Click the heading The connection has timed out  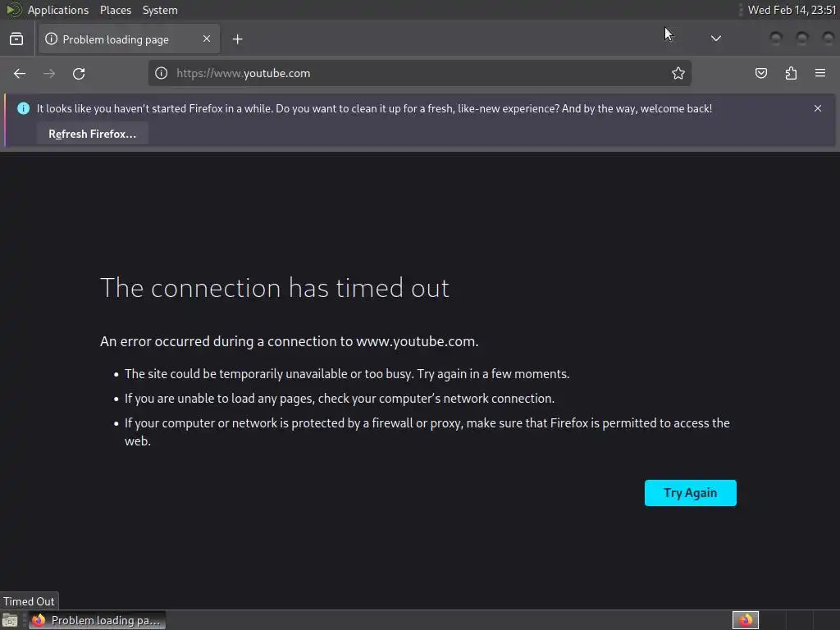tap(275, 288)
